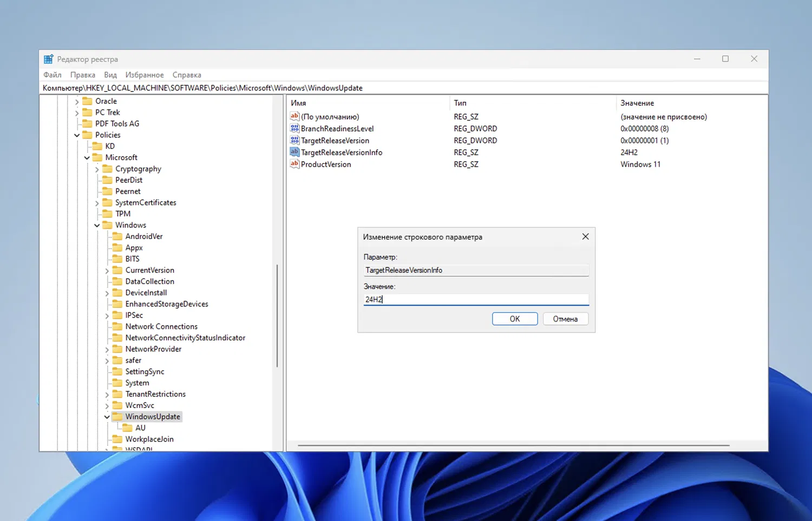Click the Значение input field containing 24H2

click(x=476, y=299)
